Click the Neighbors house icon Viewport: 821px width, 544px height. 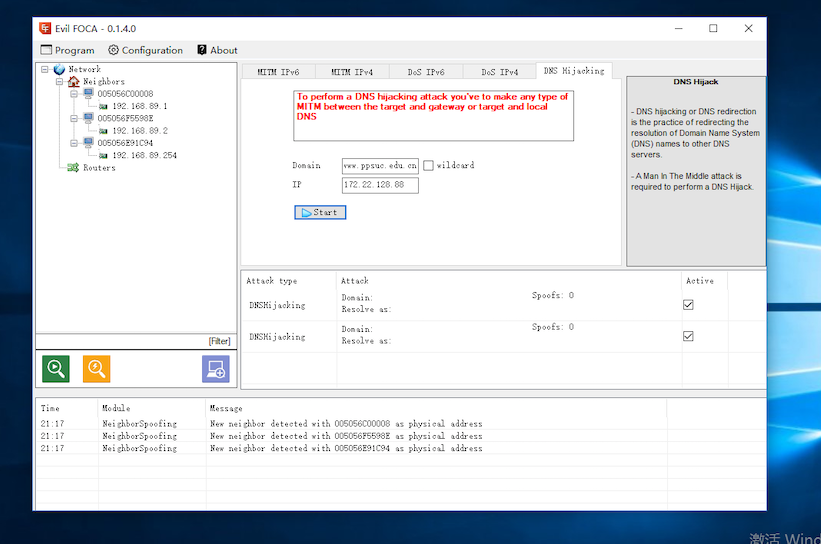[x=74, y=82]
